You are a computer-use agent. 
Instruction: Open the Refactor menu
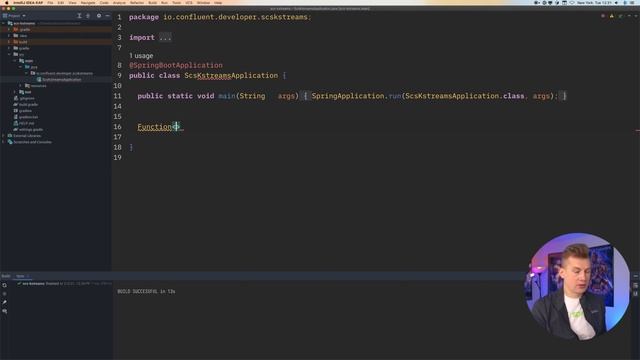(137, 2)
